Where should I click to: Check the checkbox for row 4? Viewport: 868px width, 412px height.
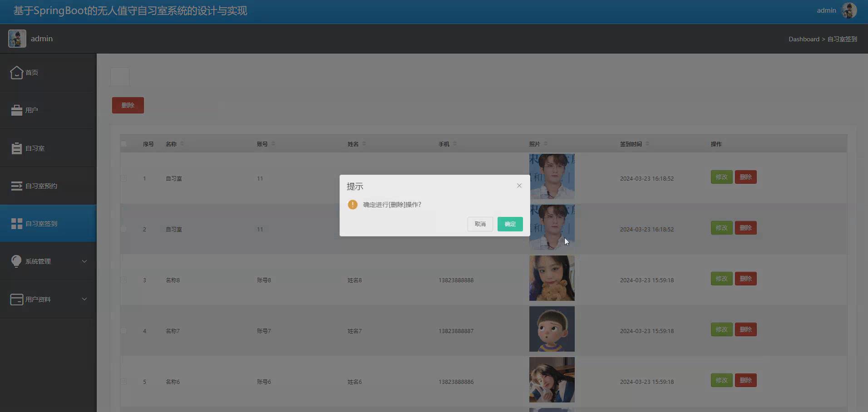123,331
